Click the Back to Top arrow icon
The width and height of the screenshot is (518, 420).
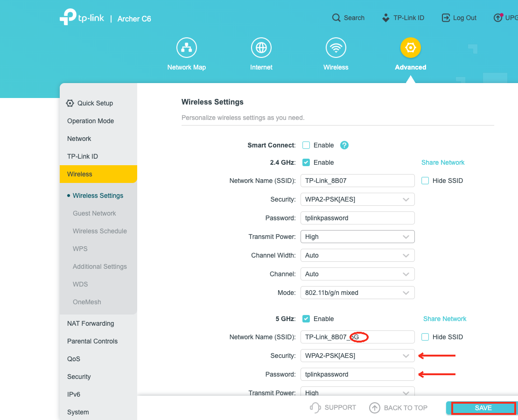pyautogui.click(x=374, y=408)
